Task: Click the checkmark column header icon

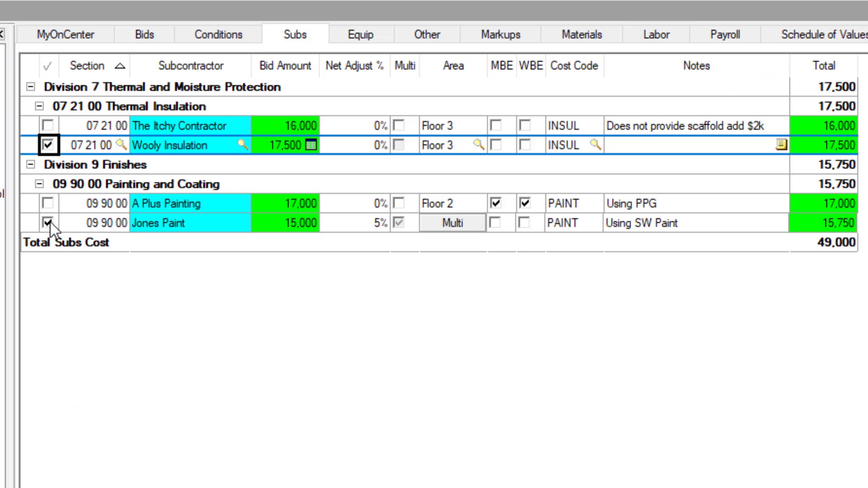Action: [47, 66]
